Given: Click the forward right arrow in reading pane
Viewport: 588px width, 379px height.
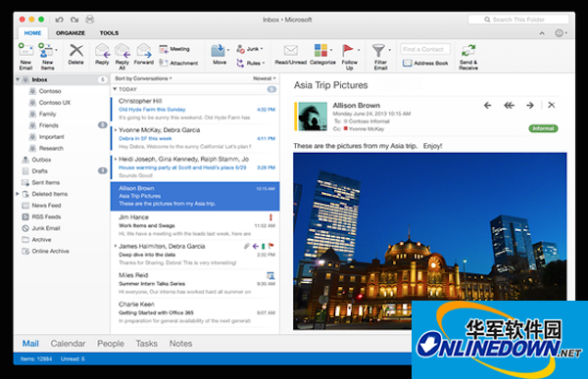Looking at the screenshot, I should (x=530, y=106).
